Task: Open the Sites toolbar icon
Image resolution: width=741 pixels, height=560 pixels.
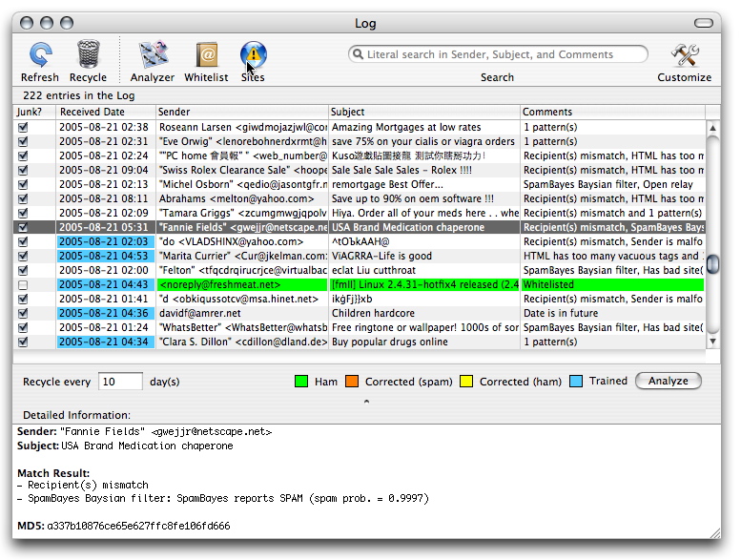Action: coord(253,55)
